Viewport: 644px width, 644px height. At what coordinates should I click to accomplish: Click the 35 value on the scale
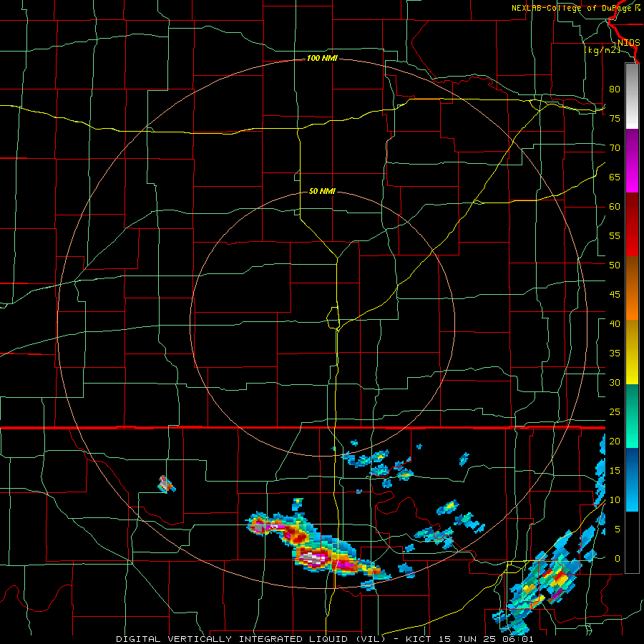615,353
